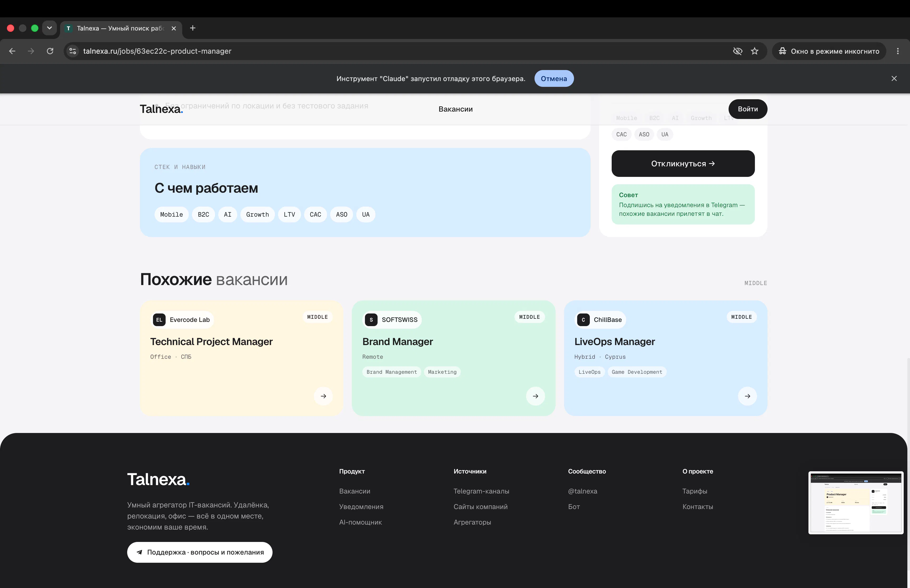The width and height of the screenshot is (910, 588).
Task: Click the SOFTSWISS company badge
Action: click(392, 320)
